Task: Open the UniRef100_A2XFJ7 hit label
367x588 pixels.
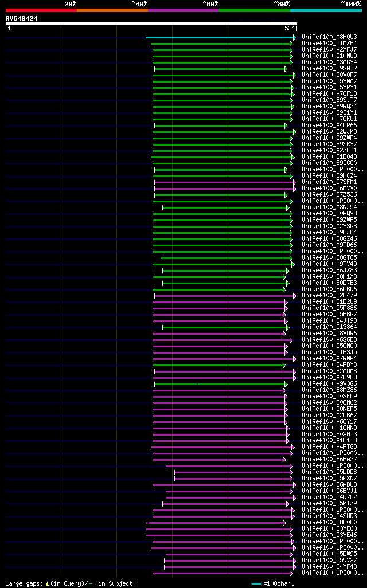Action: (x=330, y=49)
